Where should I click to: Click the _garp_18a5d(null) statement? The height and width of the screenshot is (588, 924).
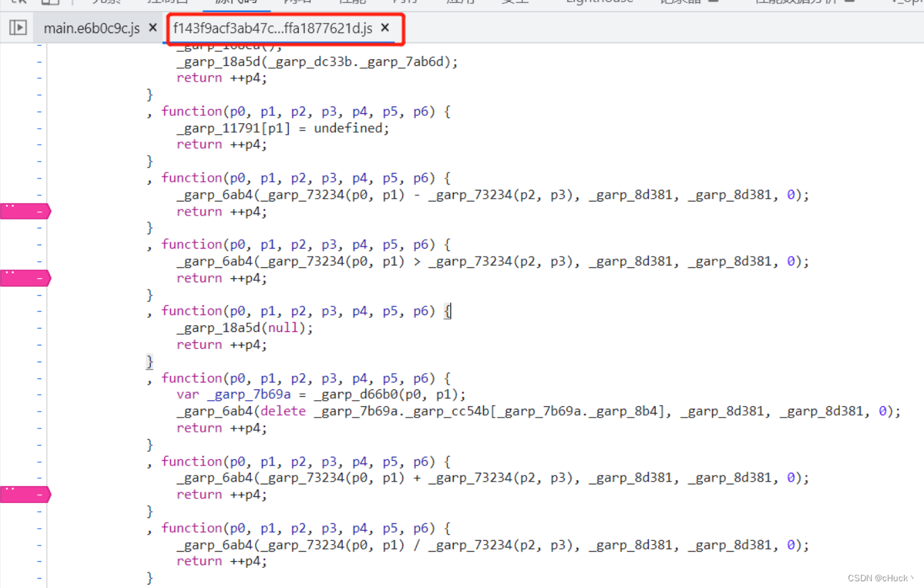click(245, 328)
